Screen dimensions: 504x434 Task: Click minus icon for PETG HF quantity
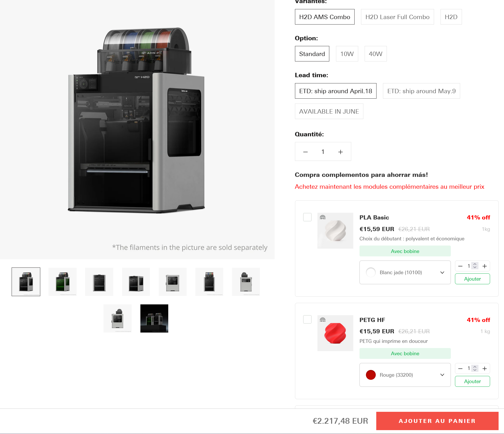point(460,368)
